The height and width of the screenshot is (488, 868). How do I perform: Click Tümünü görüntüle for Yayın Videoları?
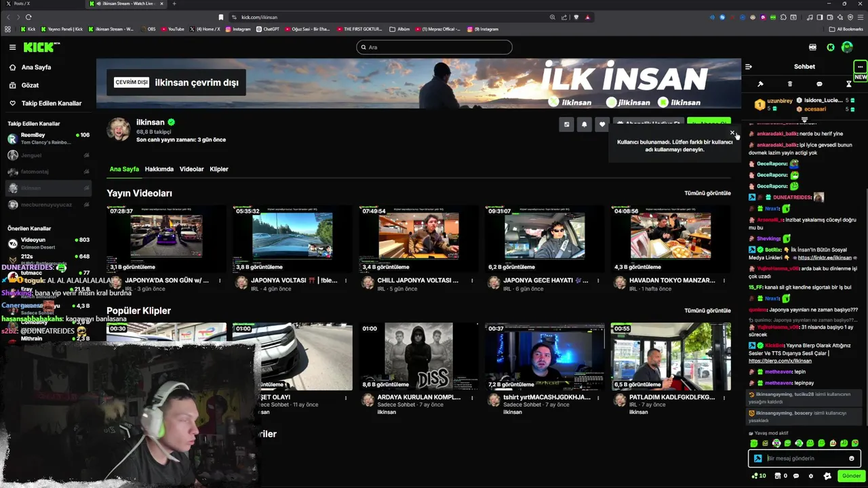click(707, 193)
